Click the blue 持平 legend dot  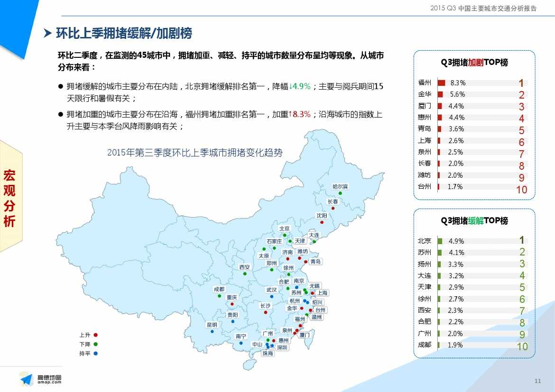96,354
